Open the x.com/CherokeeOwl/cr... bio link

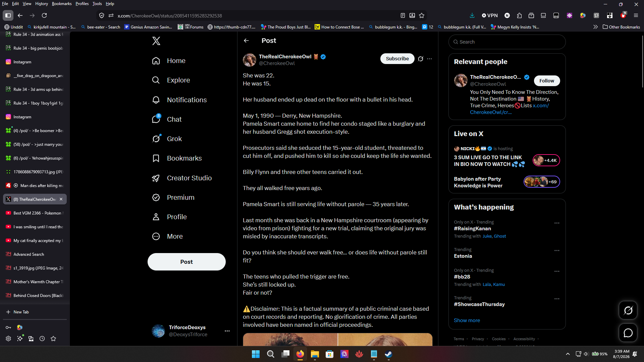pos(509,109)
